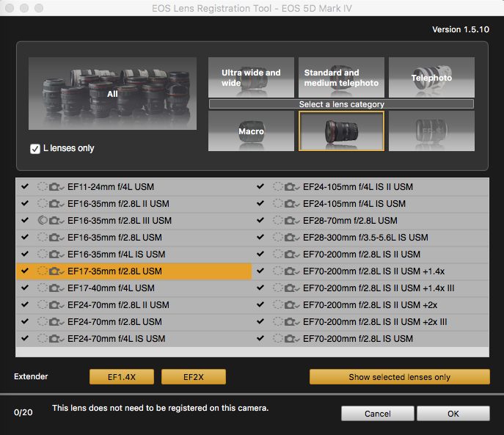Image resolution: width=504 pixels, height=435 pixels.
Task: Click camera icon beside EF70-200mm IS II USM +1.4x
Action: coord(292,271)
